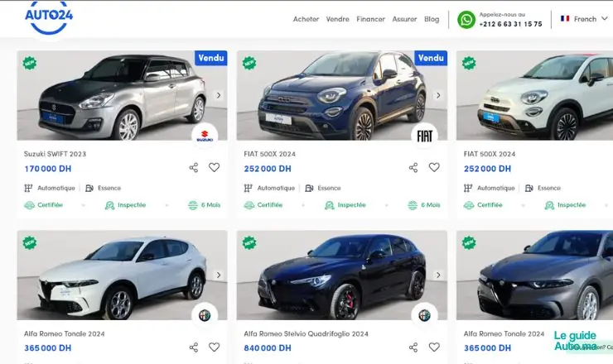Click Alfa Romeo logo on Stelvio card
Image resolution: width=613 pixels, height=364 pixels.
pyautogui.click(x=424, y=315)
